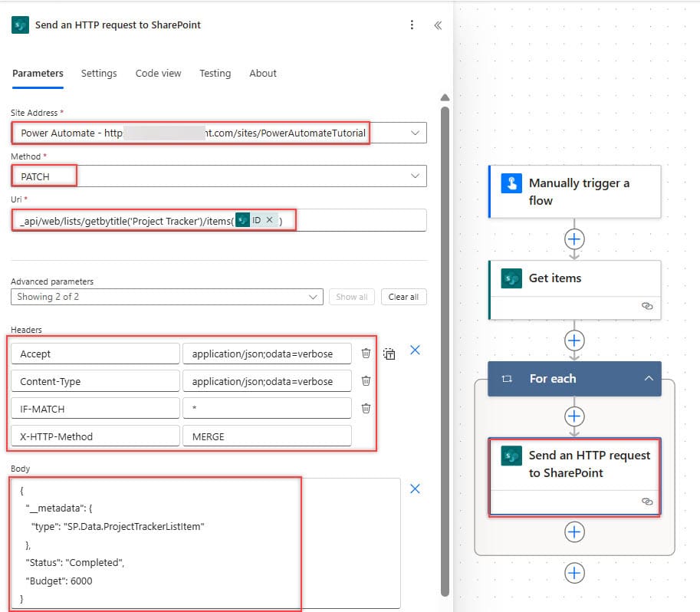Click the Send an HTTP request connection icon
Image resolution: width=700 pixels, height=612 pixels.
pos(647,502)
